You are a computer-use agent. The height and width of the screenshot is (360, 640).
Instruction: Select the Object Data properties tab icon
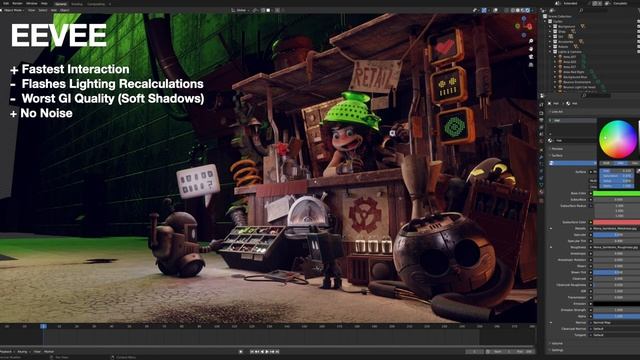coord(542,185)
